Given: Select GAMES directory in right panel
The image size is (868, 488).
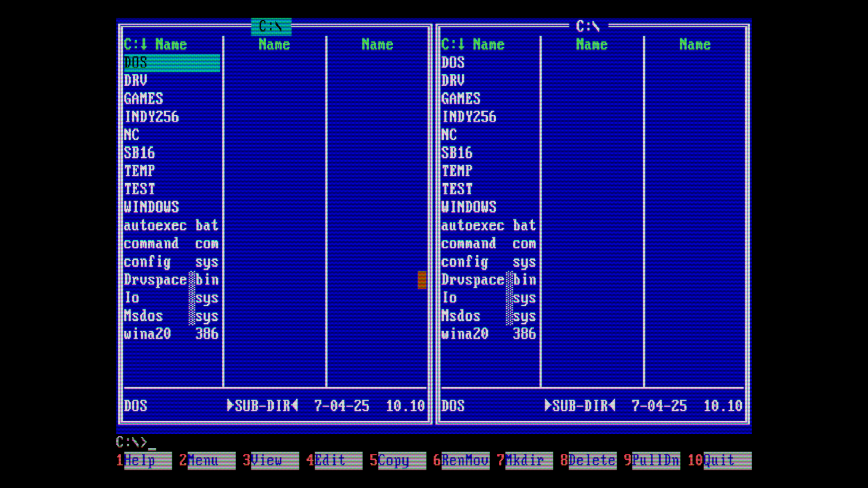Looking at the screenshot, I should [489, 99].
